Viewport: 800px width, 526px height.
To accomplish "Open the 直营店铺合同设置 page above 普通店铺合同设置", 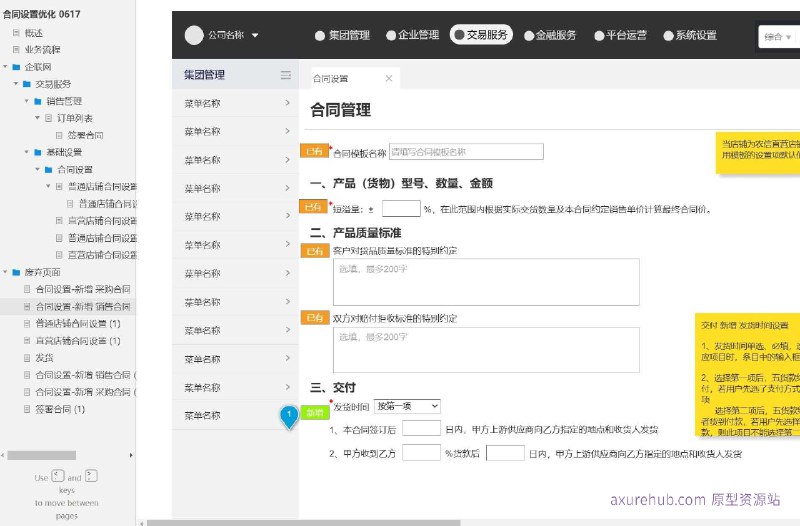I will 102,221.
